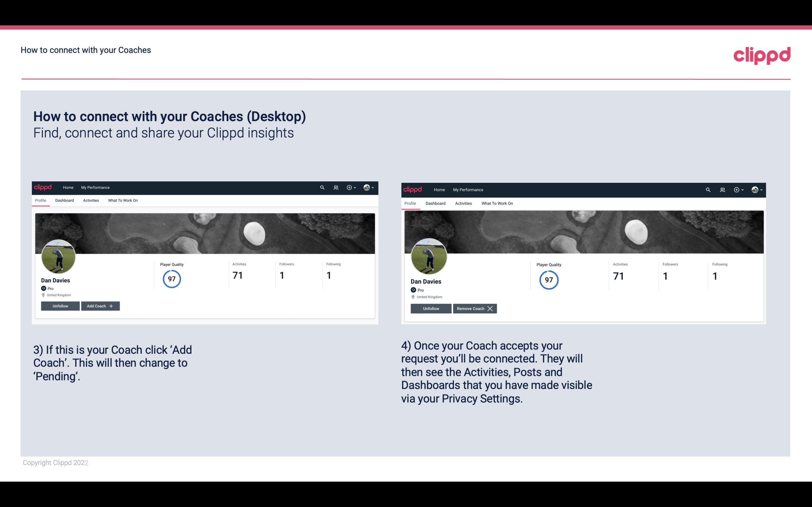812x507 pixels.
Task: Click the Clippd logo icon top left
Action: coord(43,187)
